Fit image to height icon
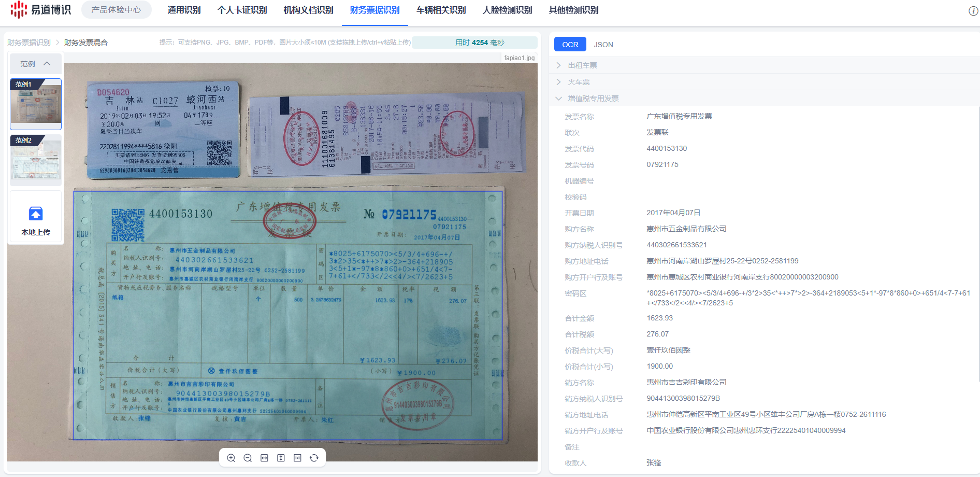The width and height of the screenshot is (980, 477). point(281,458)
